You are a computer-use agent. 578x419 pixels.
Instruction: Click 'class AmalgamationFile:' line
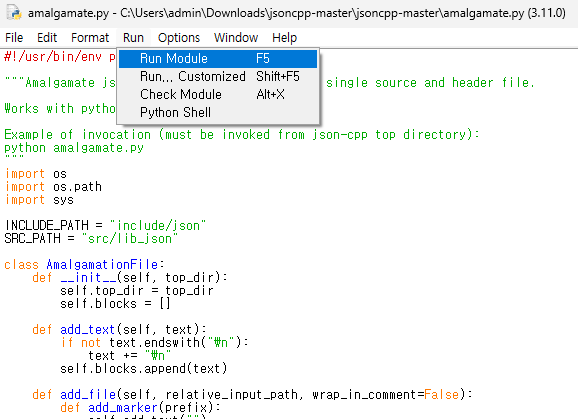[84, 265]
